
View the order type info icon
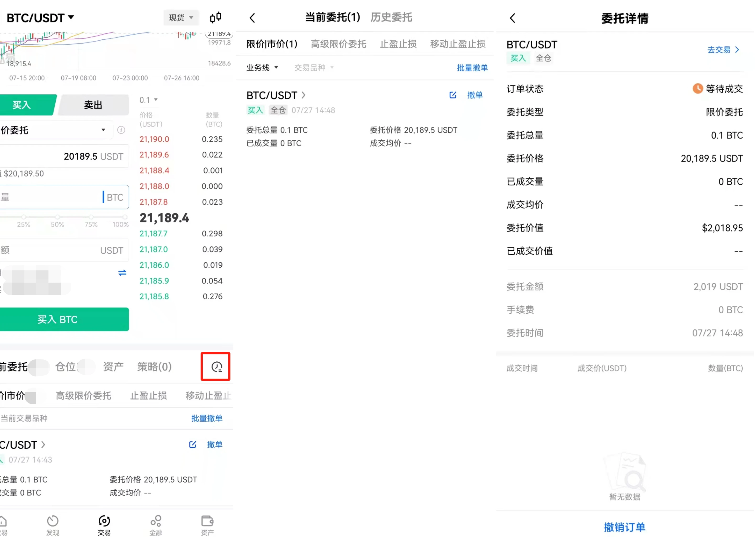pyautogui.click(x=121, y=130)
